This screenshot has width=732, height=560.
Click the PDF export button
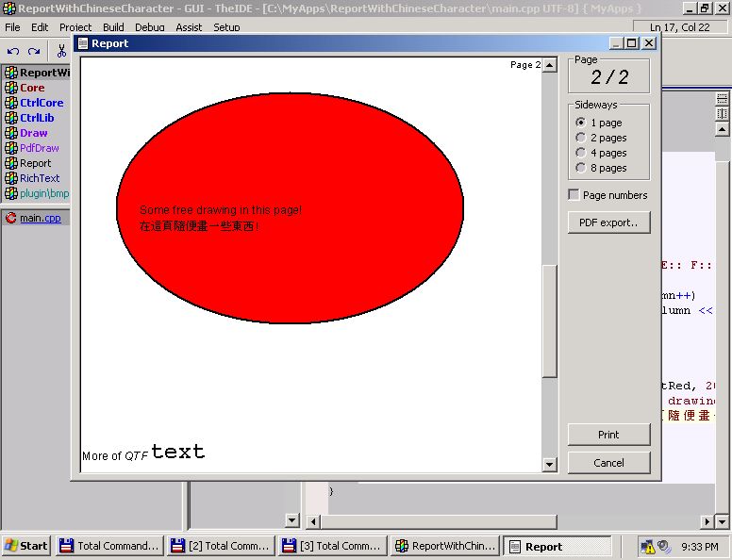click(x=608, y=223)
